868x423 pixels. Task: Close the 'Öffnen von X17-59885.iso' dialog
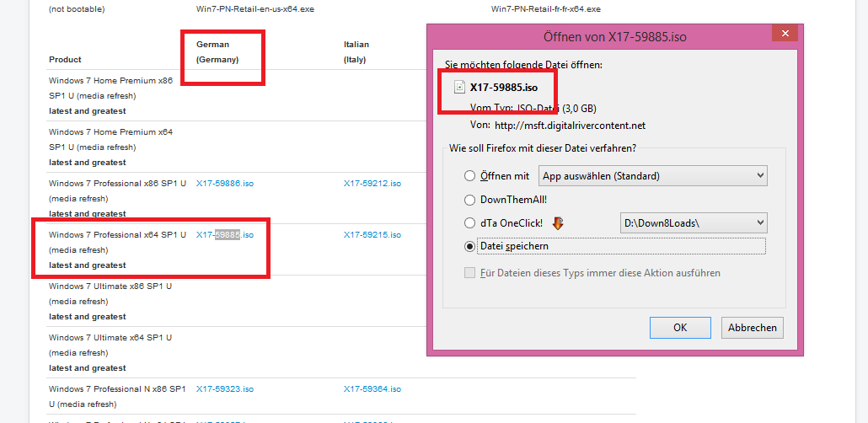click(785, 33)
